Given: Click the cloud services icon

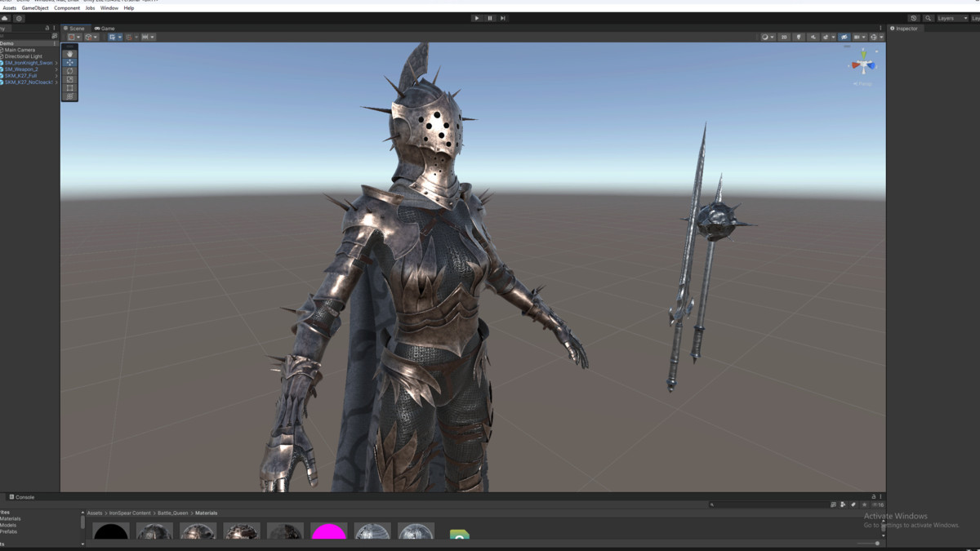Looking at the screenshot, I should [x=4, y=18].
